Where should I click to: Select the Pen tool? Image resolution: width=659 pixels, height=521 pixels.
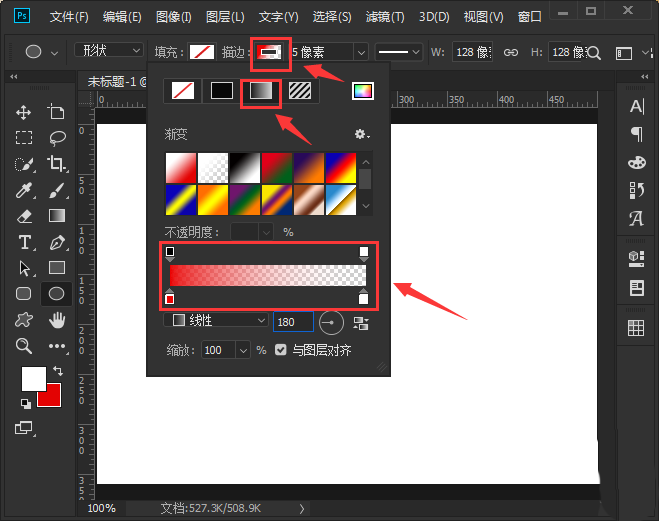(x=57, y=242)
